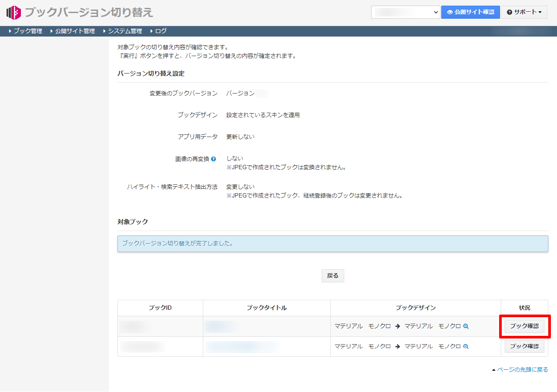557x392 pixels.
Task: Click magnifier icon in first book design row
Action: click(x=466, y=326)
